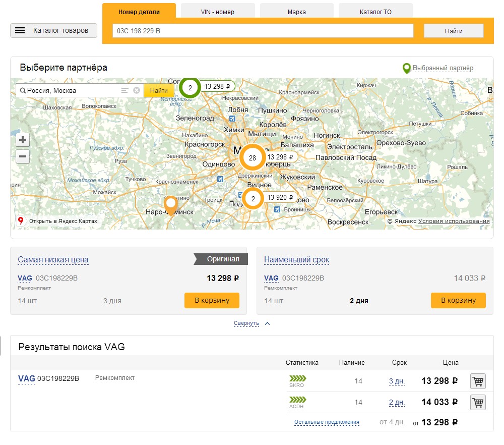This screenshot has height=445, width=504.
Task: Click the Статистика column header
Action: coord(302,363)
